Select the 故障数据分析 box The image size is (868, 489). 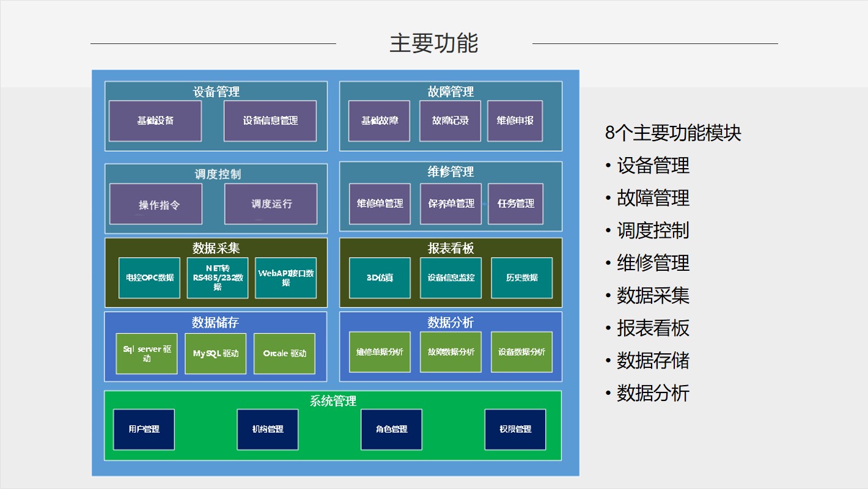pos(451,352)
